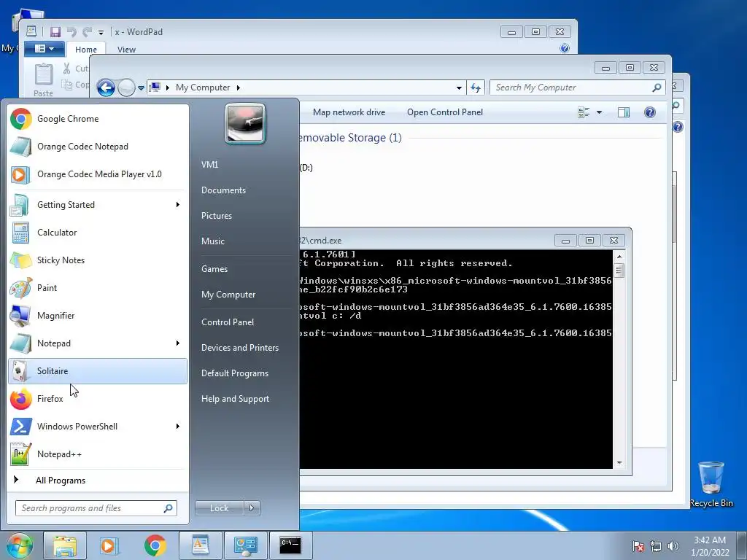The width and height of the screenshot is (747, 560).
Task: Click Forward button in My Computer window
Action: (x=126, y=87)
